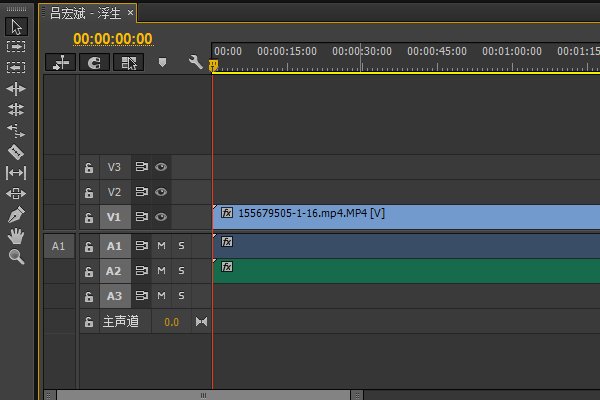Mute audio track A1
This screenshot has height=400, width=600.
[161, 246]
